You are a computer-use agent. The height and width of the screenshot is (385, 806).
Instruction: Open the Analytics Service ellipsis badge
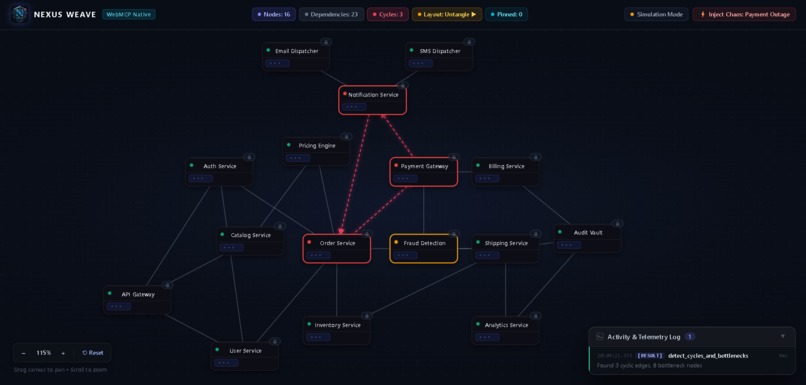(487, 337)
